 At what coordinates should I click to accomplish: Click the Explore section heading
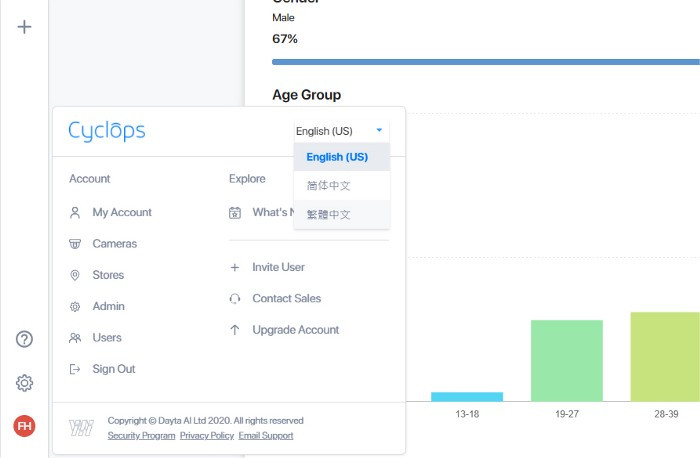point(247,179)
